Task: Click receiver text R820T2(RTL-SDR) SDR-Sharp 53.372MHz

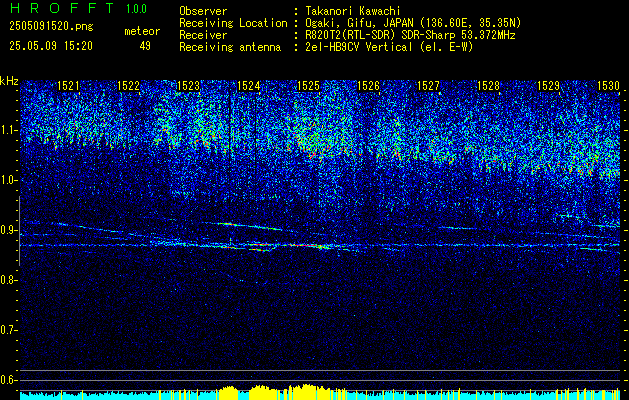Action: (410, 35)
